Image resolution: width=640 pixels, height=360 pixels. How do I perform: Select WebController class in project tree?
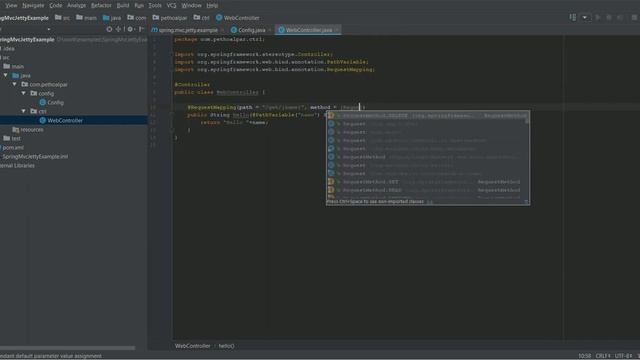pos(61,120)
